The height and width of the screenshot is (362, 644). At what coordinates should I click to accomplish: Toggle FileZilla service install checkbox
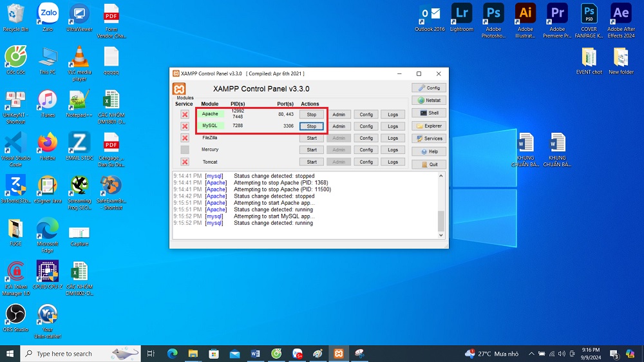coord(185,138)
